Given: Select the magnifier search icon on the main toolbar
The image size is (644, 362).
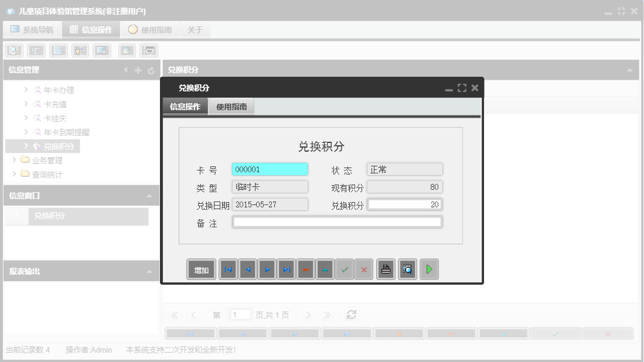Looking at the screenshot, I should [x=13, y=50].
